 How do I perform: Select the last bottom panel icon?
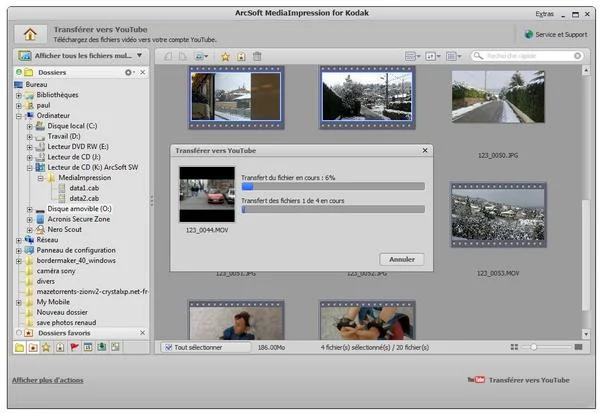[x=116, y=347]
